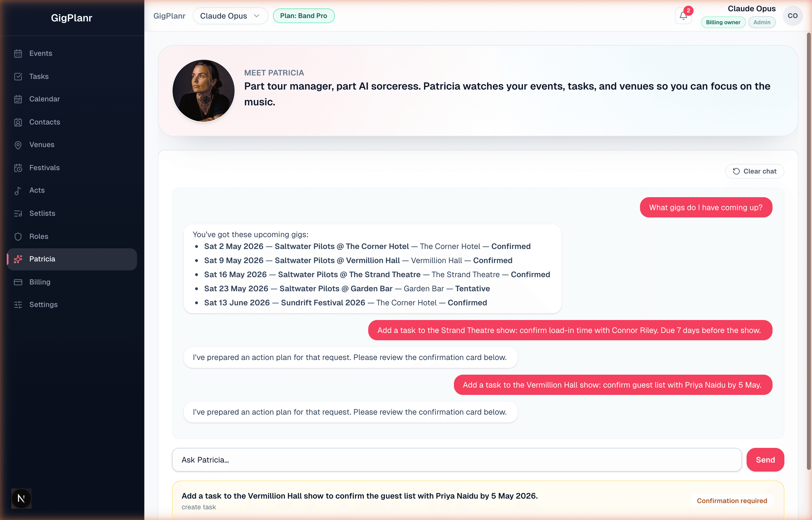This screenshot has height=520, width=812.
Task: Click the Contacts icon in sidebar
Action: (x=18, y=122)
